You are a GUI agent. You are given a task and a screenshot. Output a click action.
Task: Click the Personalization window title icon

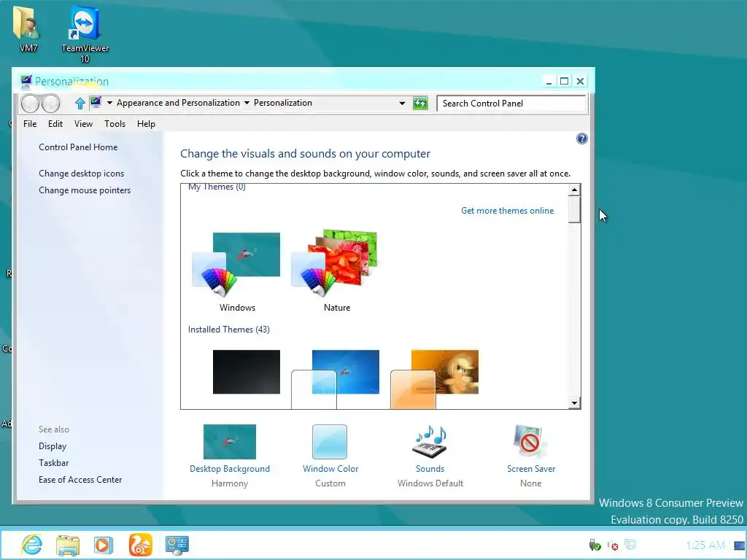[x=26, y=82]
